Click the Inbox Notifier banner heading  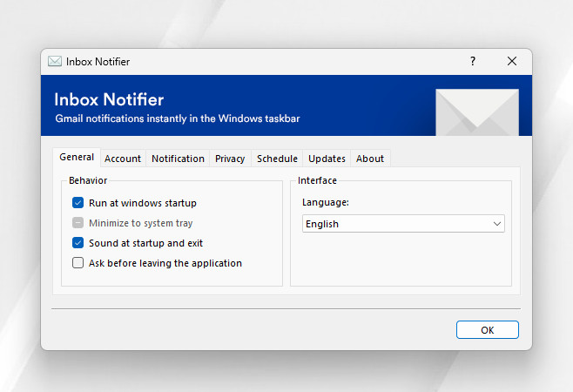tap(109, 99)
